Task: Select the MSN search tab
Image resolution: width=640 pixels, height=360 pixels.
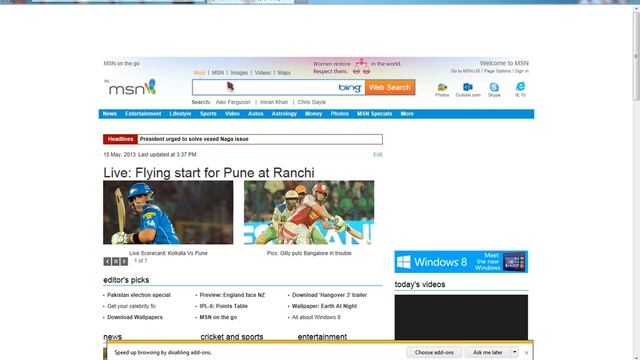Action: pos(218,73)
